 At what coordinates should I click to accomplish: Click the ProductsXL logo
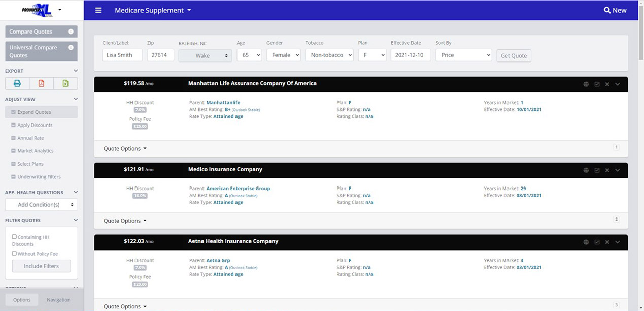(38, 10)
